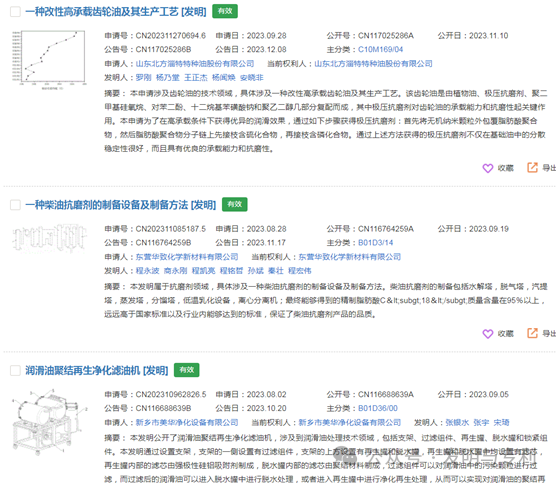Click inventor 安晓非
The height and width of the screenshot is (485, 558).
[x=252, y=78]
